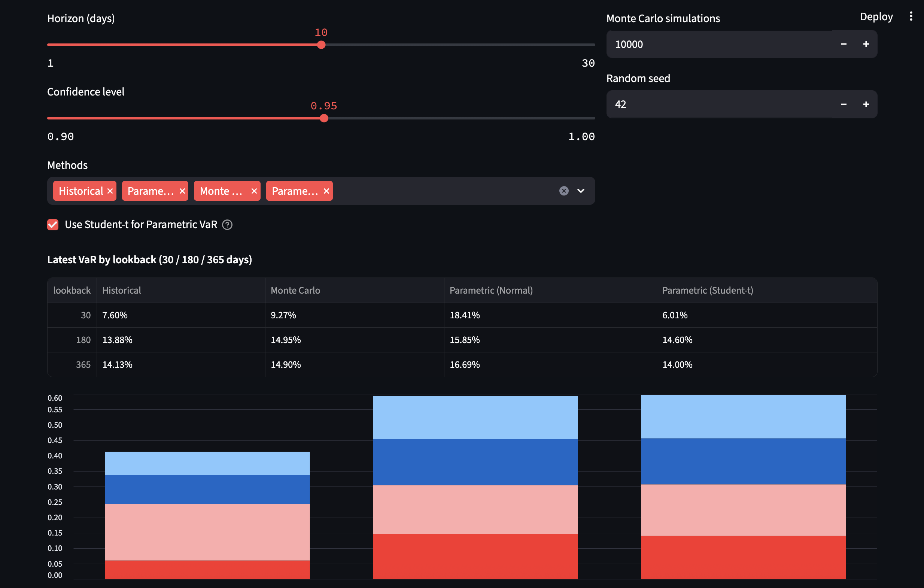Image resolution: width=924 pixels, height=588 pixels.
Task: Open the three-dot main menu
Action: click(911, 16)
